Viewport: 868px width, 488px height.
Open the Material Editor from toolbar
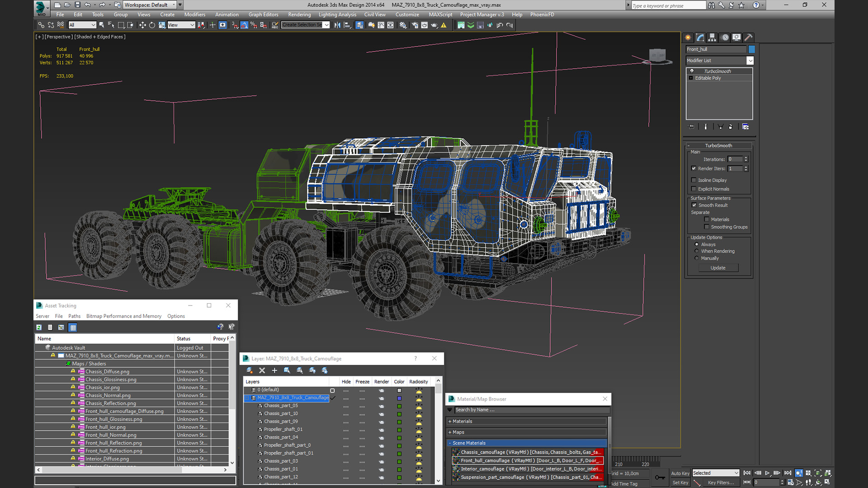coord(403,25)
